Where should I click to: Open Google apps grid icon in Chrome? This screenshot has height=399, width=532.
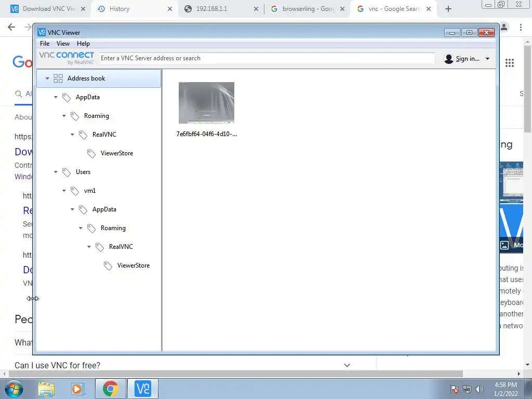509,63
